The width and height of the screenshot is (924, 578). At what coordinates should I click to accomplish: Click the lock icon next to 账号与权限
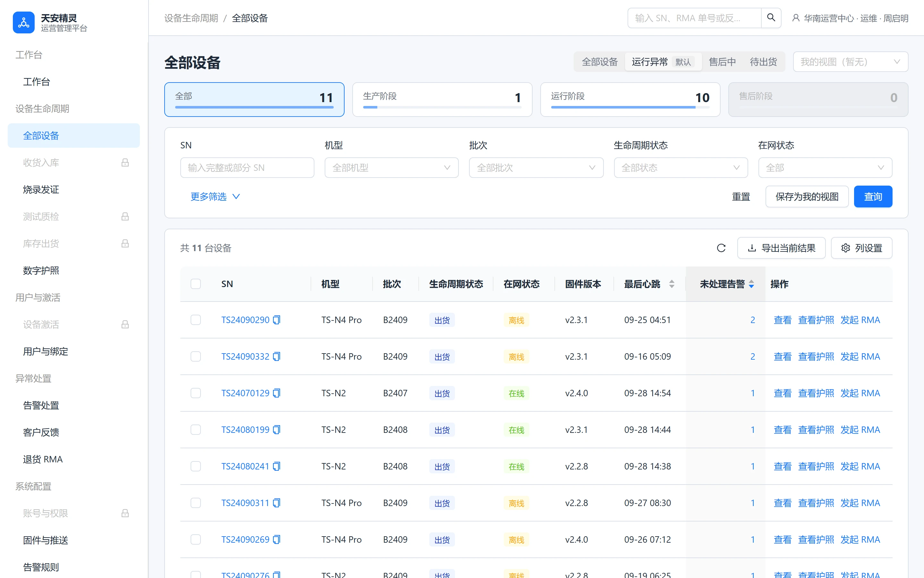[x=125, y=513]
